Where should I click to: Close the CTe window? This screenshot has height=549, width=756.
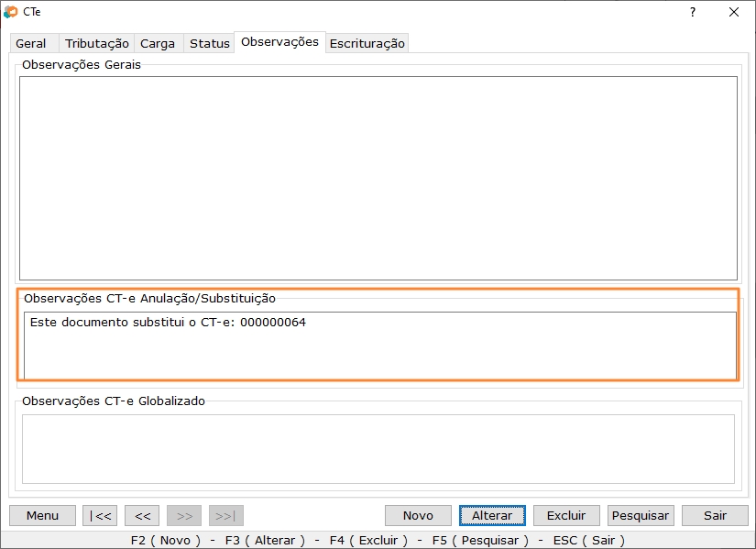733,12
